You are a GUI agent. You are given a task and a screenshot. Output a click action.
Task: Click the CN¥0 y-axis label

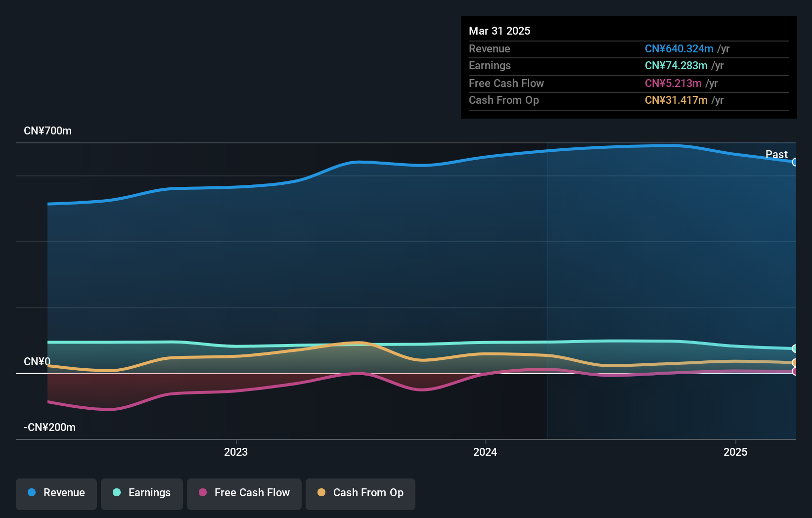click(x=37, y=362)
